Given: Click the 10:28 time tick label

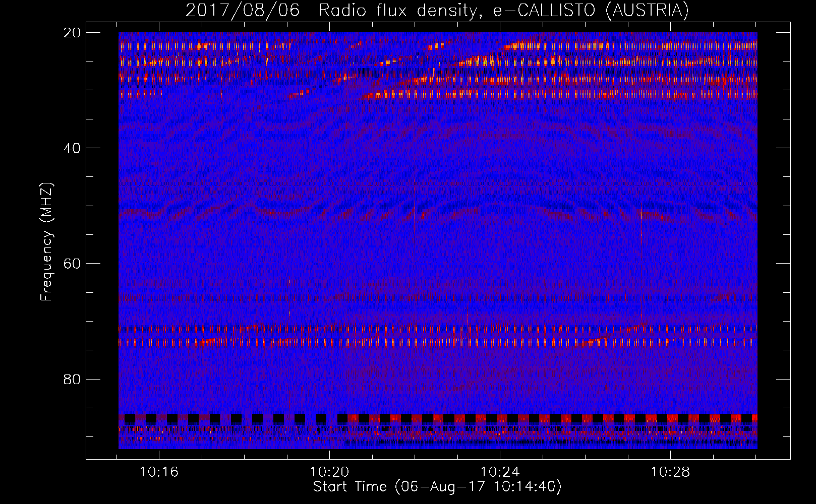Looking at the screenshot, I should (670, 472).
